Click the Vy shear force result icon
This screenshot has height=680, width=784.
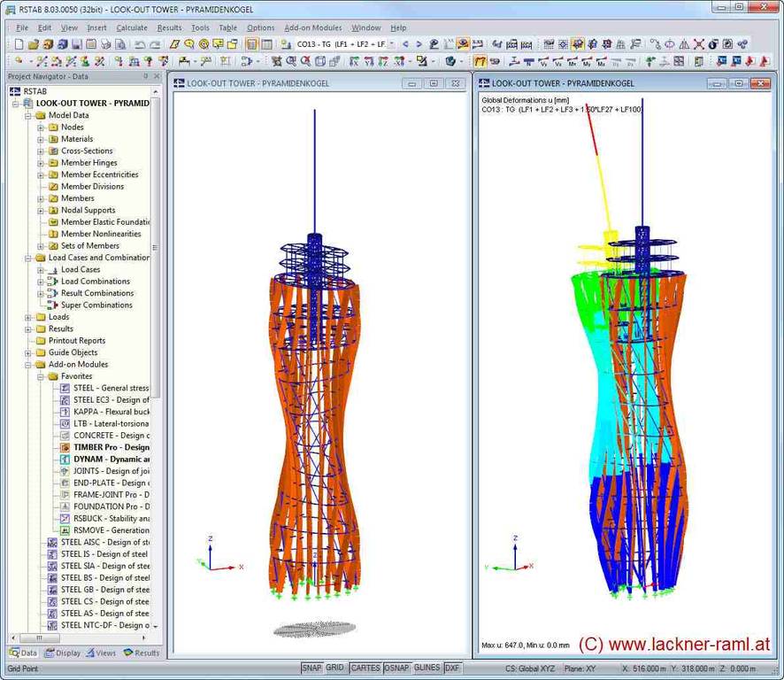point(543,61)
